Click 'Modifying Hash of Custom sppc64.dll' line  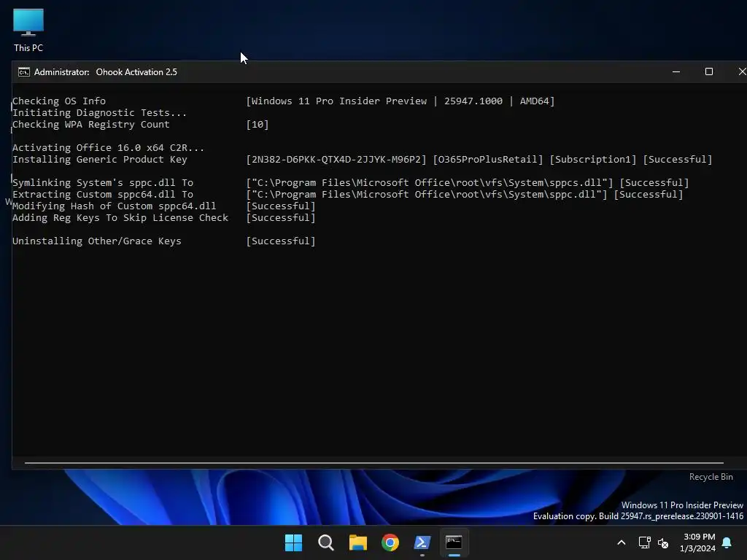(x=115, y=206)
